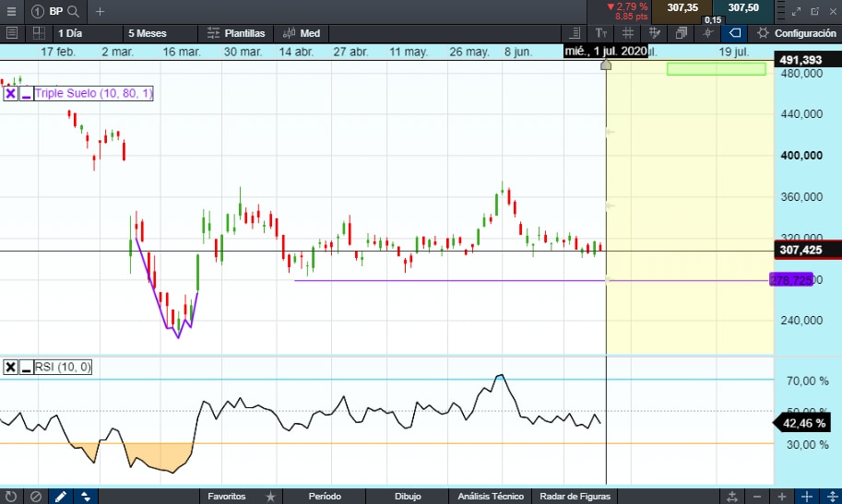This screenshot has height=504, width=842.
Task: Collapse the RSI indicator panel
Action: (x=26, y=367)
